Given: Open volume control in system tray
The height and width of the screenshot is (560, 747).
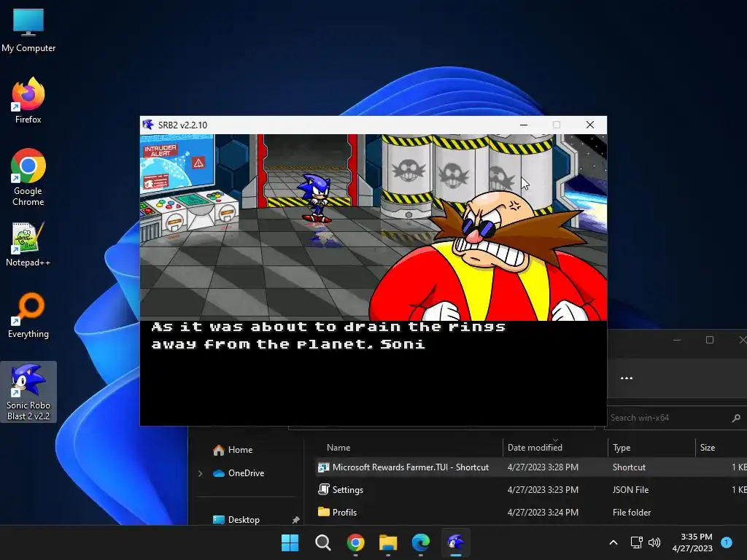Looking at the screenshot, I should [654, 542].
